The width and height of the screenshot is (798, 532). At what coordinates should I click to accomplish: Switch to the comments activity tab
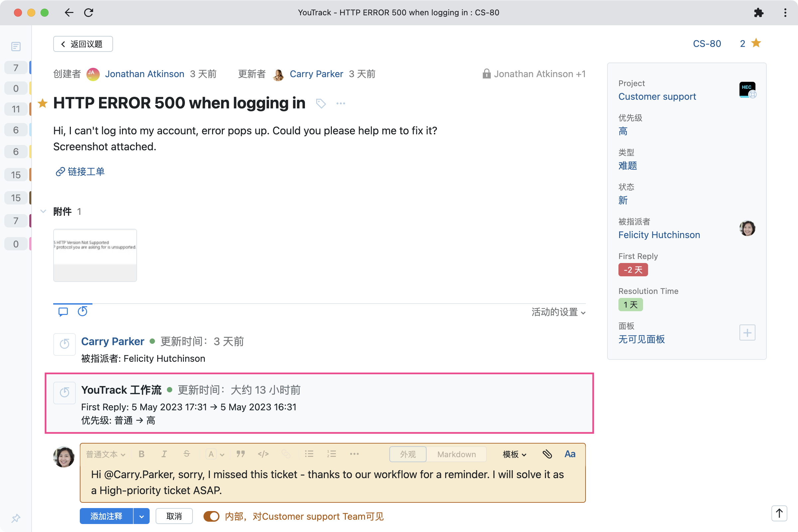(x=63, y=312)
